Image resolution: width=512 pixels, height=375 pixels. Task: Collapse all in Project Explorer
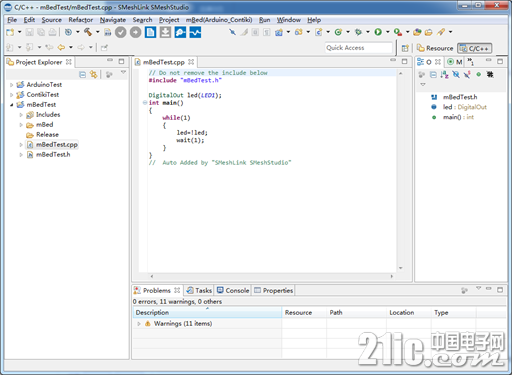(x=82, y=75)
